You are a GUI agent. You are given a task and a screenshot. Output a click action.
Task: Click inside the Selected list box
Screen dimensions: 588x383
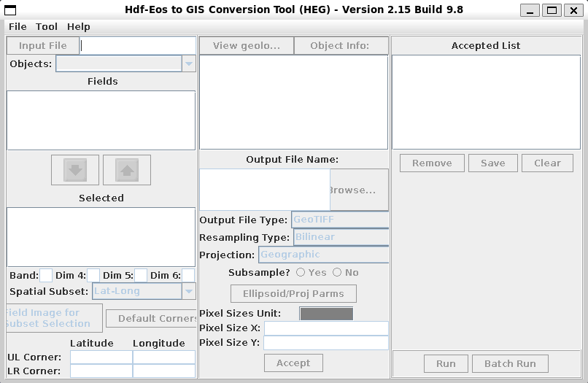[x=101, y=237]
